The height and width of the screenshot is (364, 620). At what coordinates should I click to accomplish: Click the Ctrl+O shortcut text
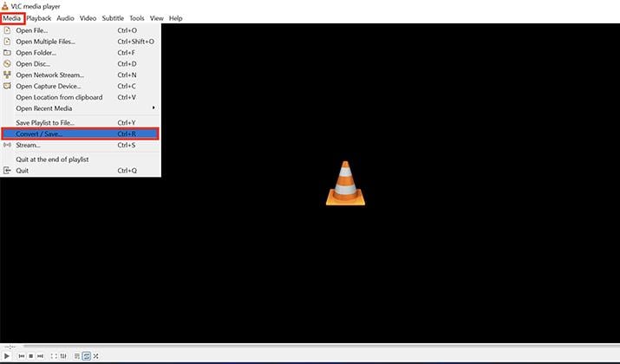pos(127,30)
